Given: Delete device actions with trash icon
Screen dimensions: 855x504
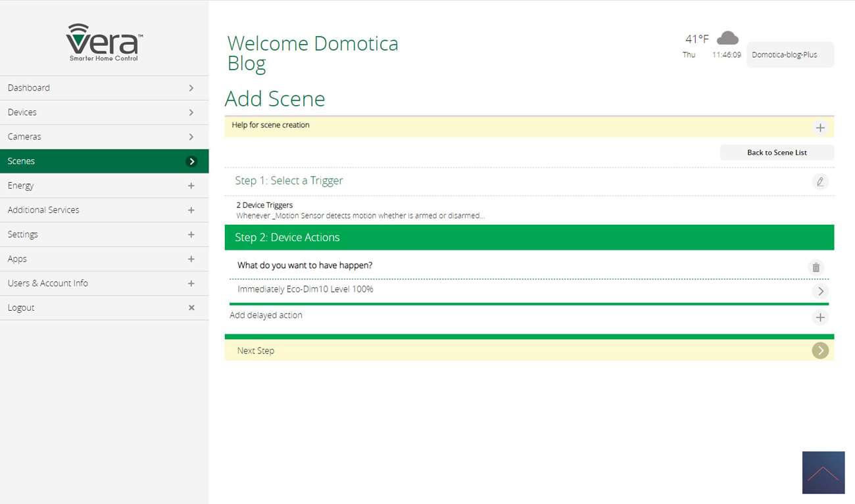Looking at the screenshot, I should (x=816, y=267).
